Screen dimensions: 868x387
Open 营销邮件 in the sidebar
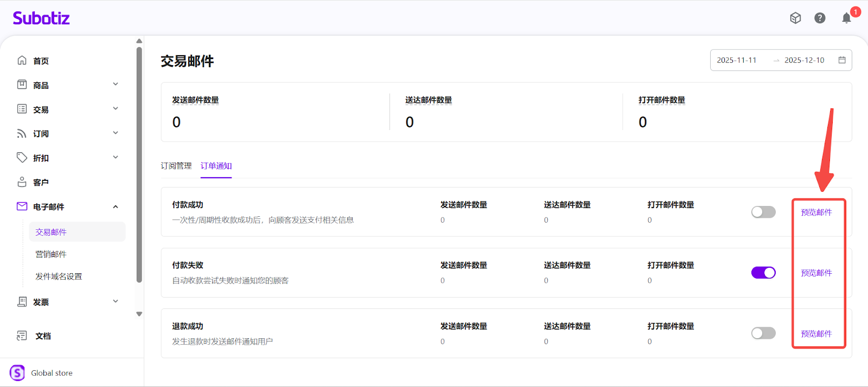coord(51,254)
